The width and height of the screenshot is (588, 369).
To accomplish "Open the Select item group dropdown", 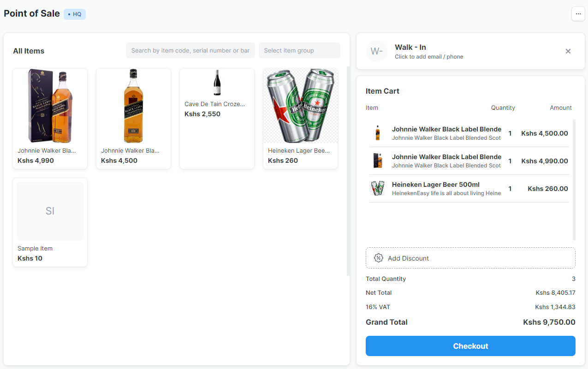I will 299,50.
